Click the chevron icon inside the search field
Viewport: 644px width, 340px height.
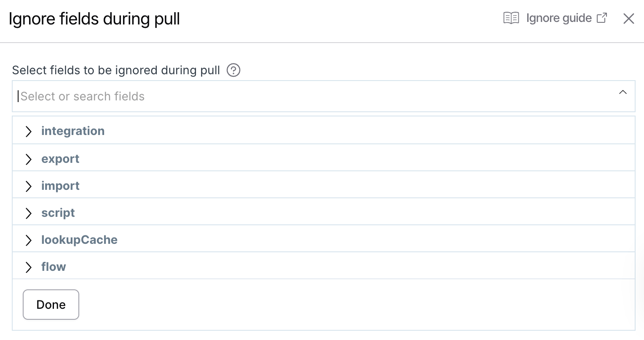[623, 92]
